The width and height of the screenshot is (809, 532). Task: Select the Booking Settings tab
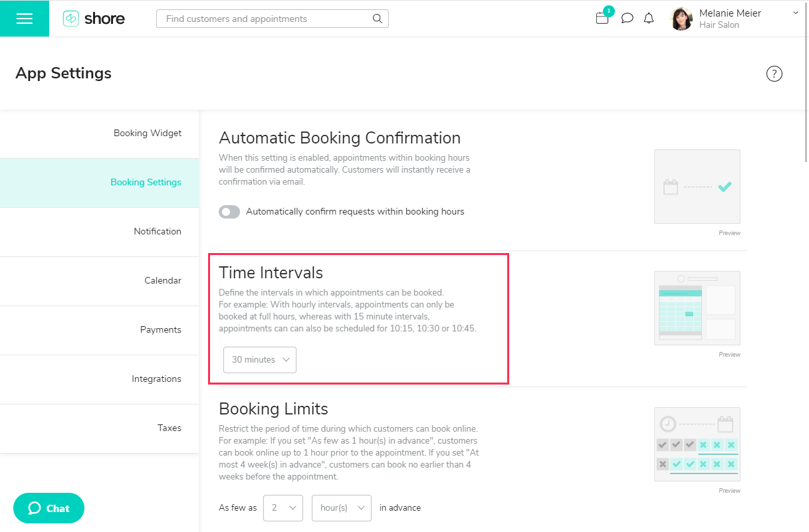(x=100, y=183)
